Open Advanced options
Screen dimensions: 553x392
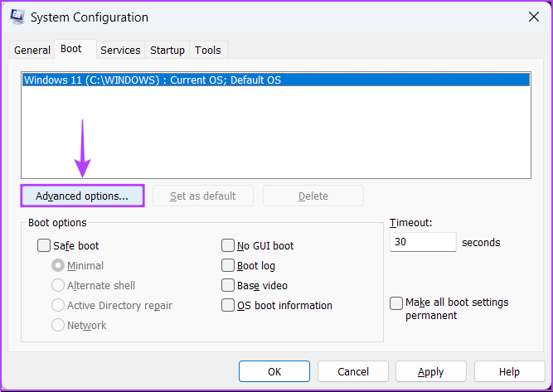pyautogui.click(x=82, y=196)
